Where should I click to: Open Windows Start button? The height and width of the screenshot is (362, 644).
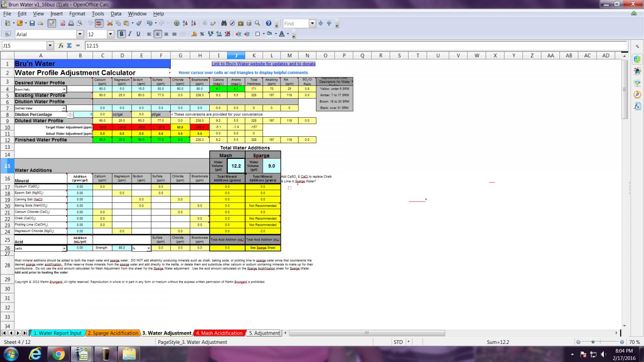11,354
